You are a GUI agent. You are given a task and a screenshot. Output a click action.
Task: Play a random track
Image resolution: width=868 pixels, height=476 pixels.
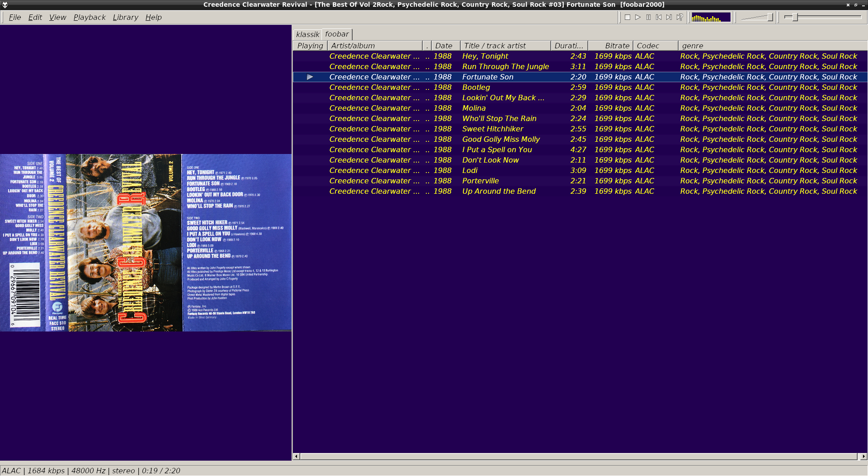pos(679,17)
